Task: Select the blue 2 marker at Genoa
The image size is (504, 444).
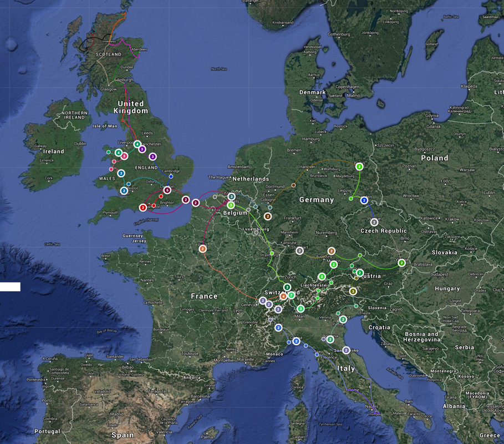Action: [297, 341]
